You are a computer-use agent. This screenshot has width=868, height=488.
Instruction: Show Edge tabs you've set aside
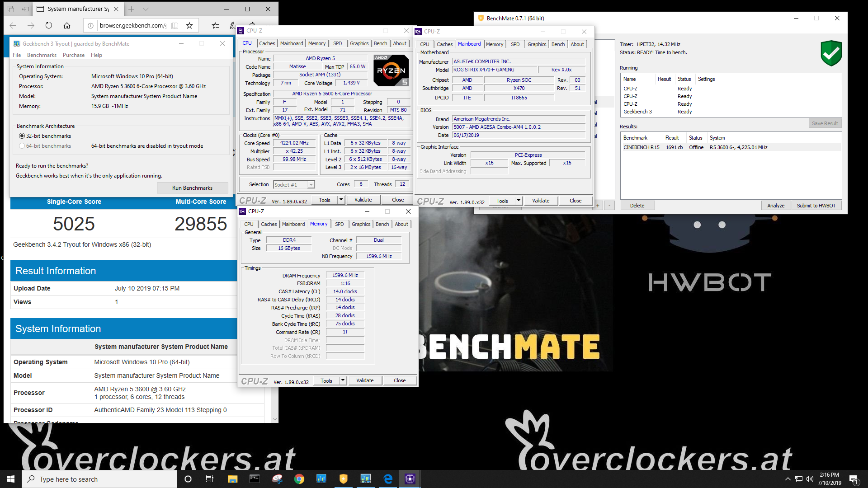point(11,9)
